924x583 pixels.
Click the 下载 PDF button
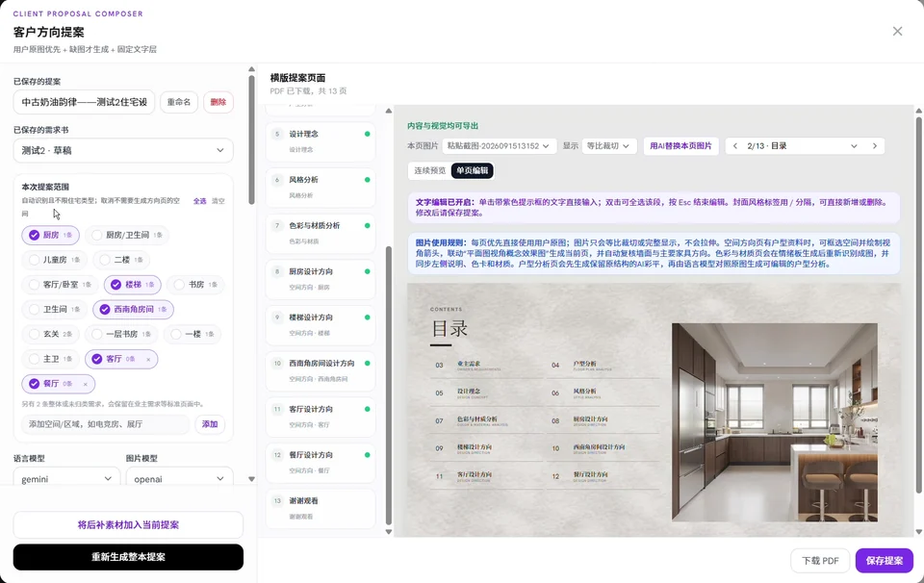[820, 561]
